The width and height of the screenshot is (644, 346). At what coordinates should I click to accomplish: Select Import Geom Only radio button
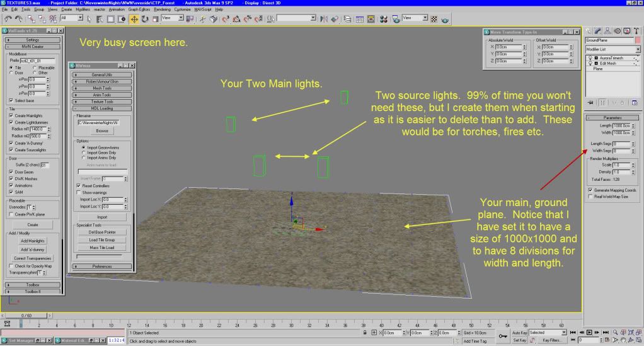[83, 153]
